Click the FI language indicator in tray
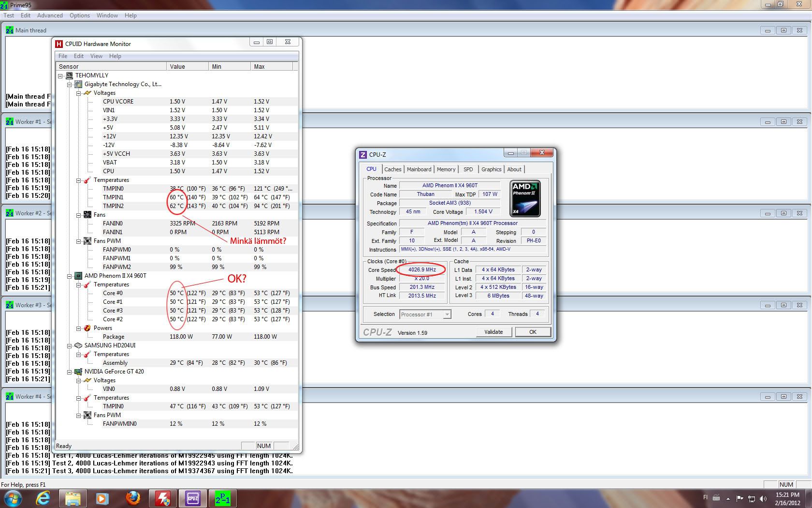812x508 pixels. point(705,498)
